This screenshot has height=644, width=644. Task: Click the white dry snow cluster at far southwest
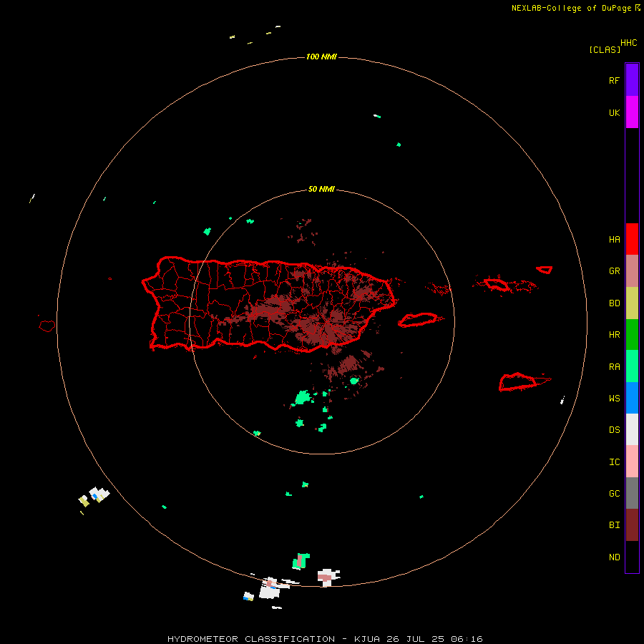(x=99, y=494)
